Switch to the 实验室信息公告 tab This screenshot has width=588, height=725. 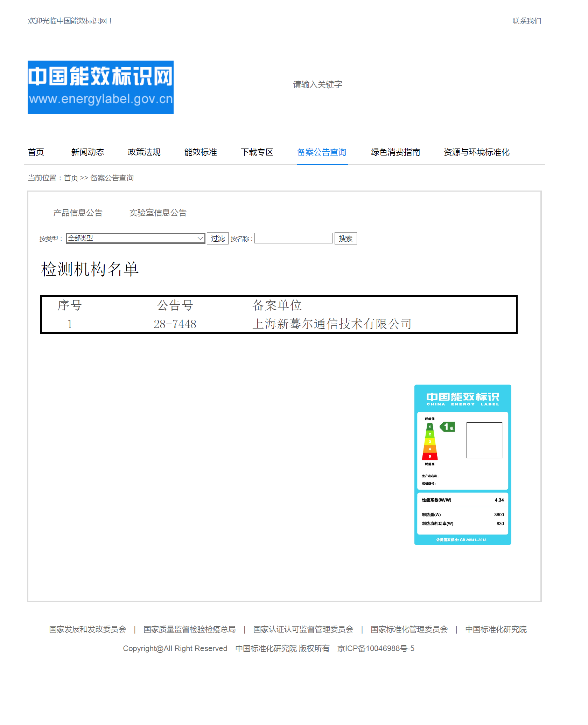pyautogui.click(x=158, y=213)
